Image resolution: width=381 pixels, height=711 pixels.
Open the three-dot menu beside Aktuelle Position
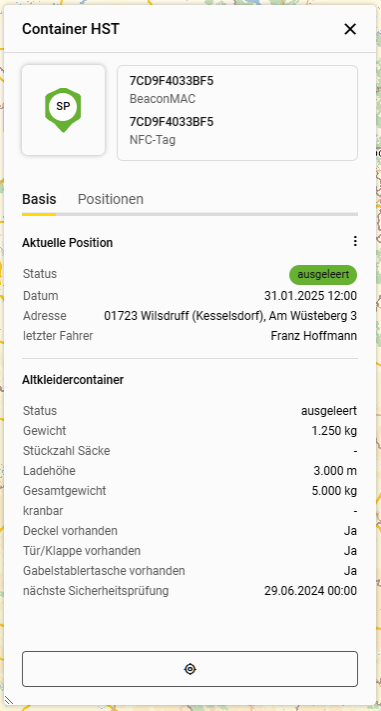(355, 241)
